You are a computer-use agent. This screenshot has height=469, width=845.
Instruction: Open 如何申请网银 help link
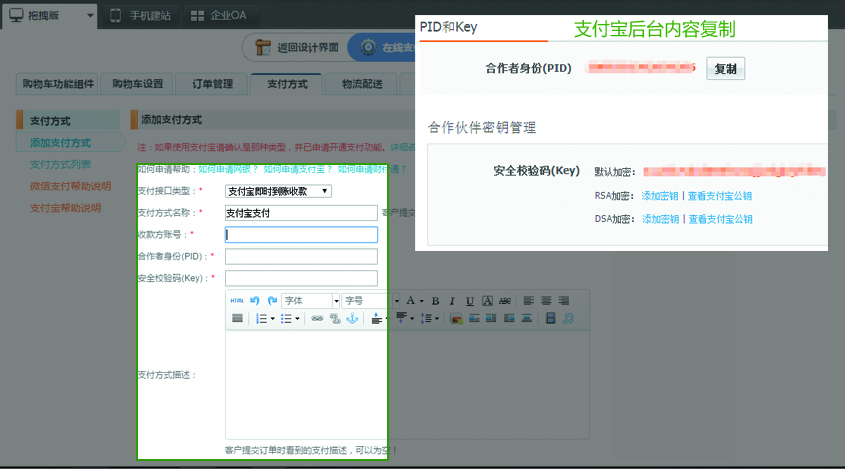pos(228,169)
